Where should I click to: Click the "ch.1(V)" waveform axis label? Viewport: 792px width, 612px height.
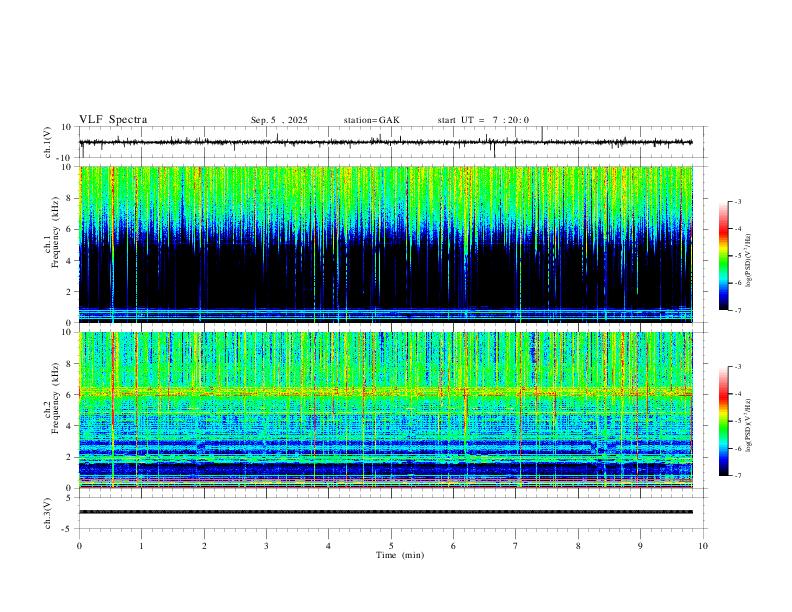point(48,142)
